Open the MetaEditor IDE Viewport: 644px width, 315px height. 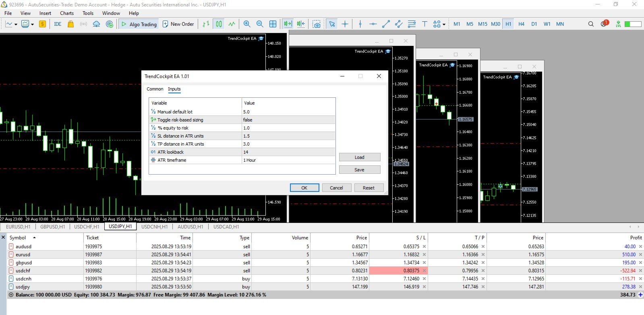[58, 24]
